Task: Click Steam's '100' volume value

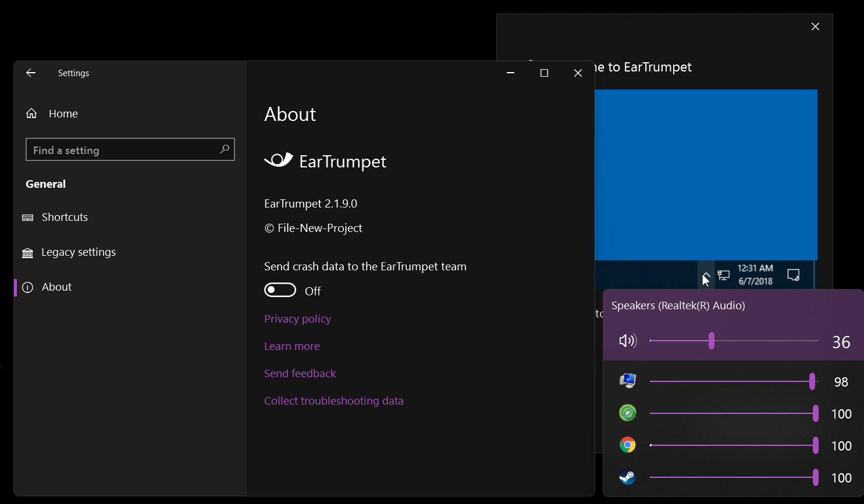Action: click(x=841, y=478)
